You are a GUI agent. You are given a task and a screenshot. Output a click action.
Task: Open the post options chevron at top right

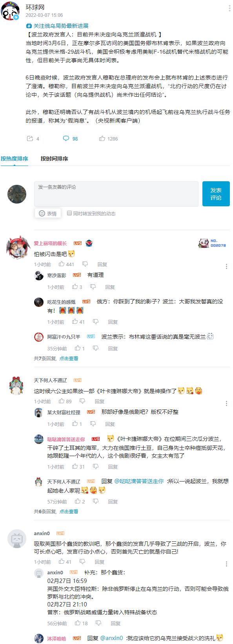point(228,8)
